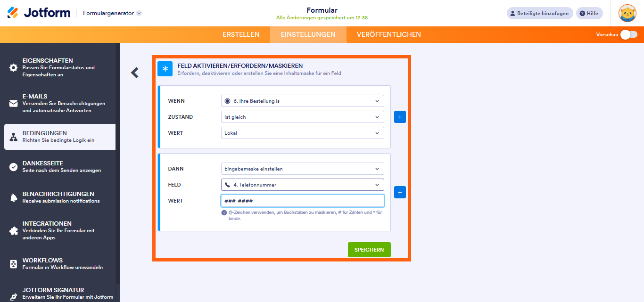Open the user avatar profile menu

coord(627,13)
